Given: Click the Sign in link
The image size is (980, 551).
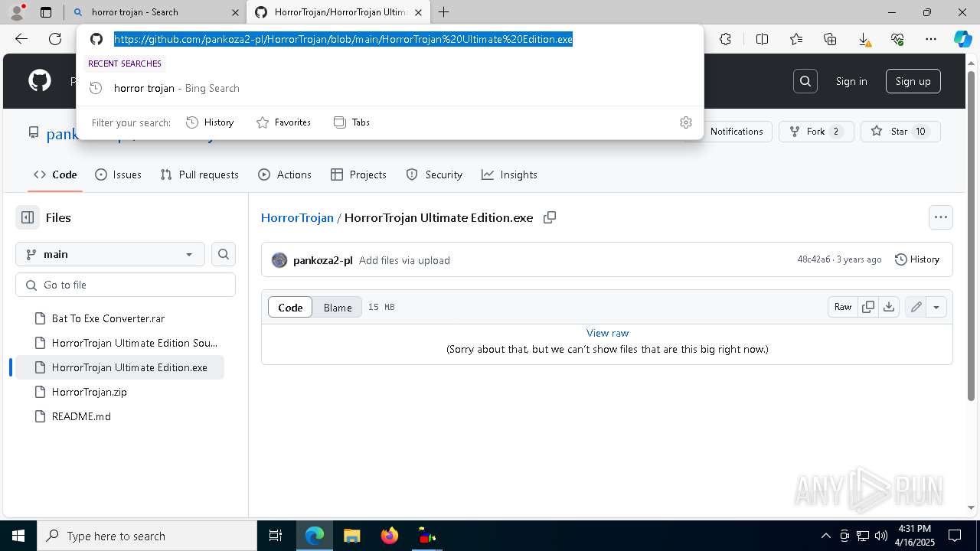Looking at the screenshot, I should tap(851, 81).
